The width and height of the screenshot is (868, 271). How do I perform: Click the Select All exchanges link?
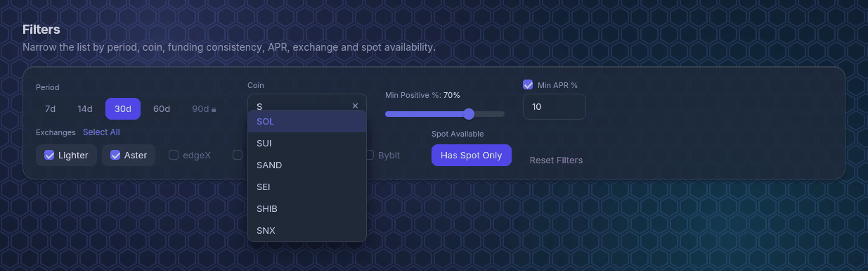(x=101, y=132)
